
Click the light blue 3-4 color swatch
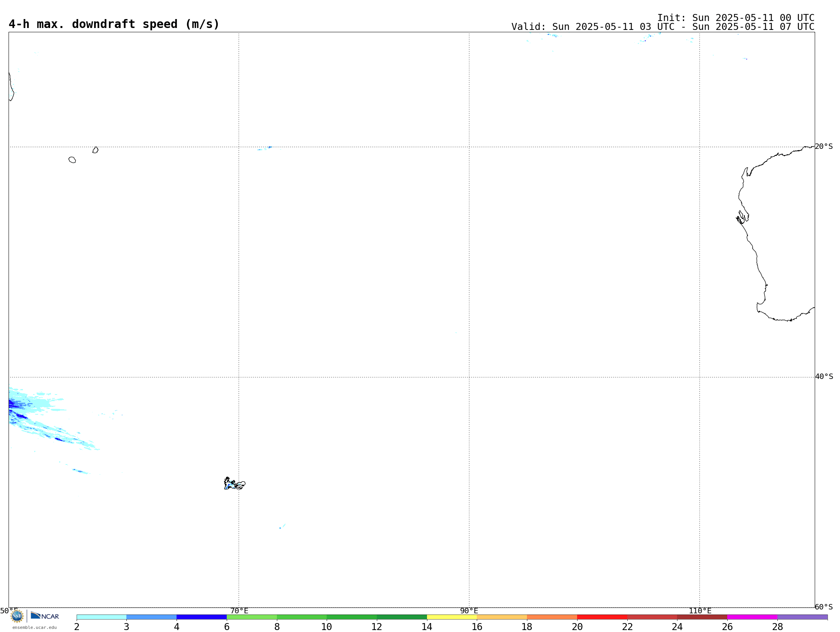tap(152, 617)
